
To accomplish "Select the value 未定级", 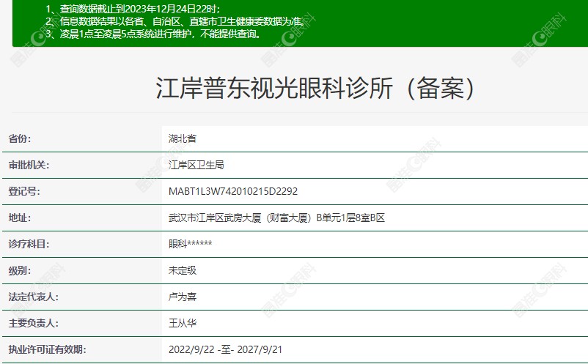I will (x=183, y=270).
